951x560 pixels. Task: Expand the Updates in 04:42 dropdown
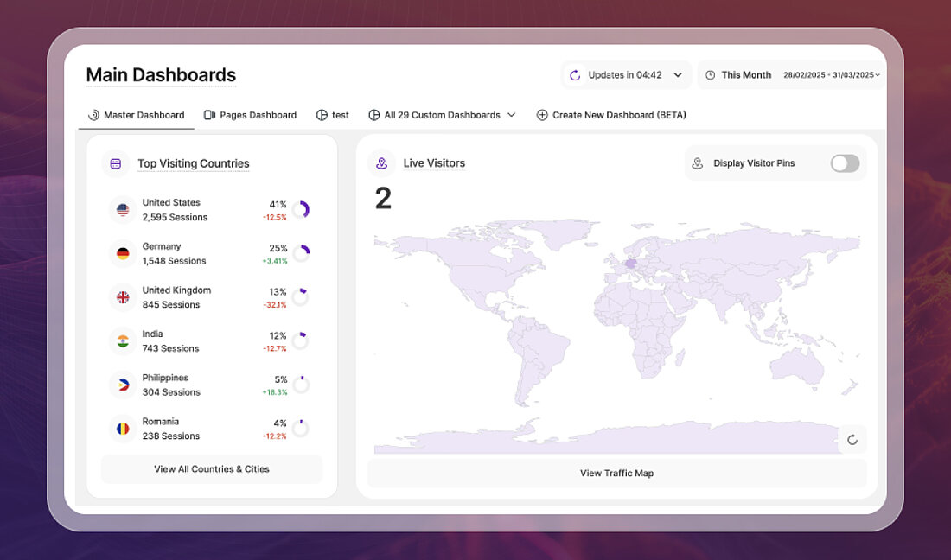(x=678, y=75)
